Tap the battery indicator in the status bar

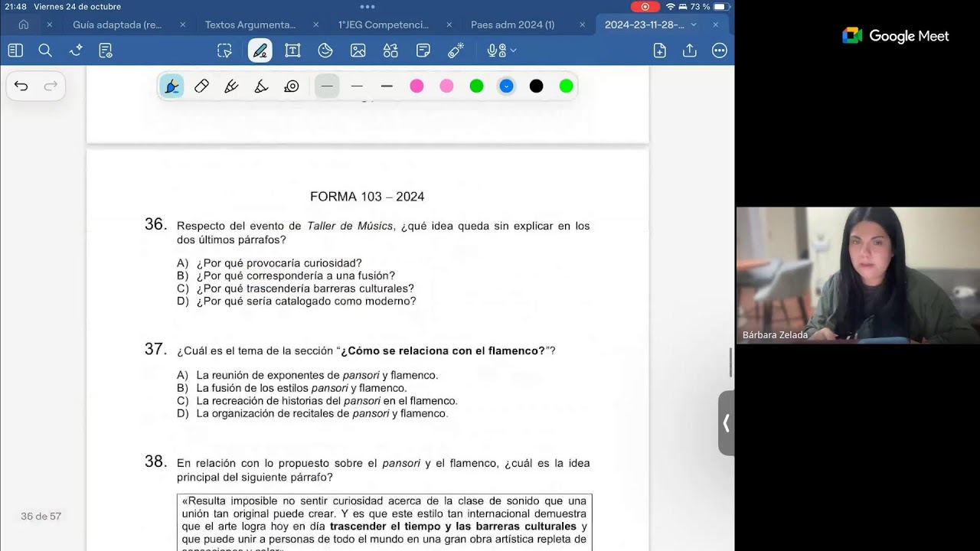721,7
